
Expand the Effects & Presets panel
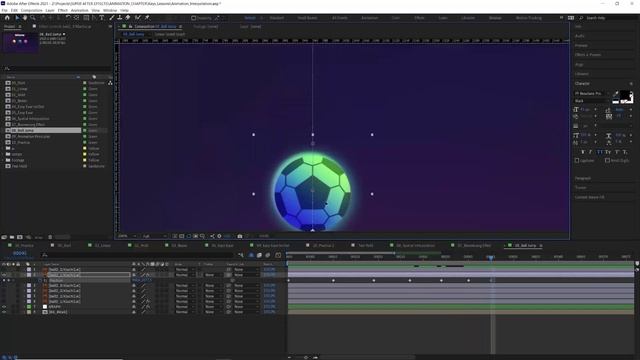pyautogui.click(x=588, y=55)
